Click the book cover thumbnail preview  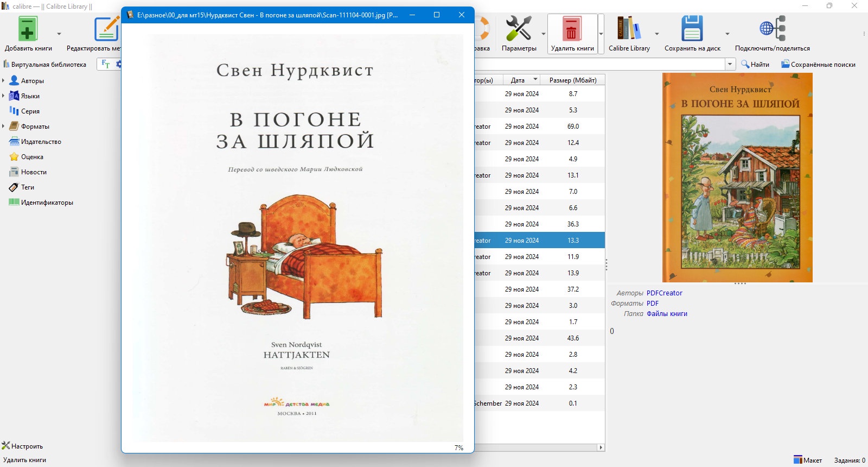click(x=737, y=178)
